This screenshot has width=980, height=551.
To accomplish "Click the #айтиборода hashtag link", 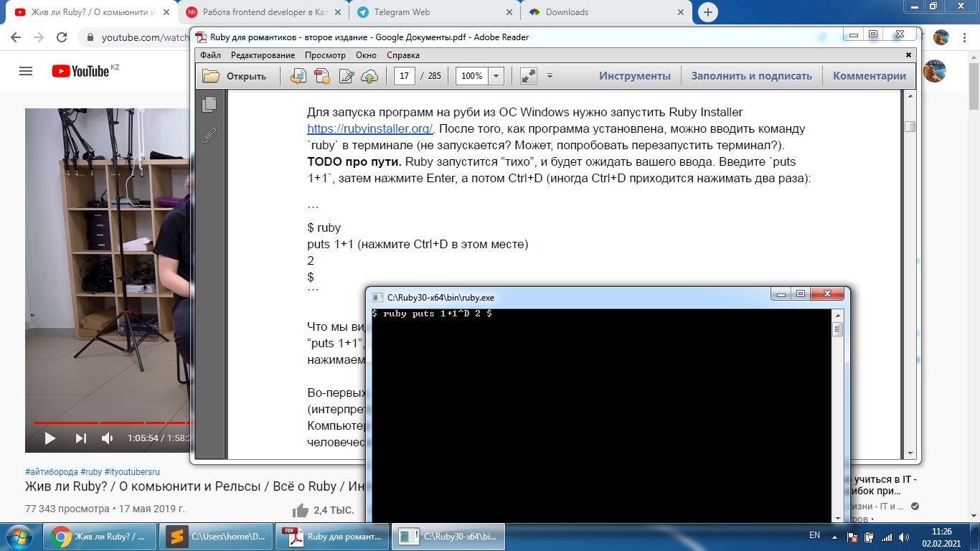I will 51,472.
